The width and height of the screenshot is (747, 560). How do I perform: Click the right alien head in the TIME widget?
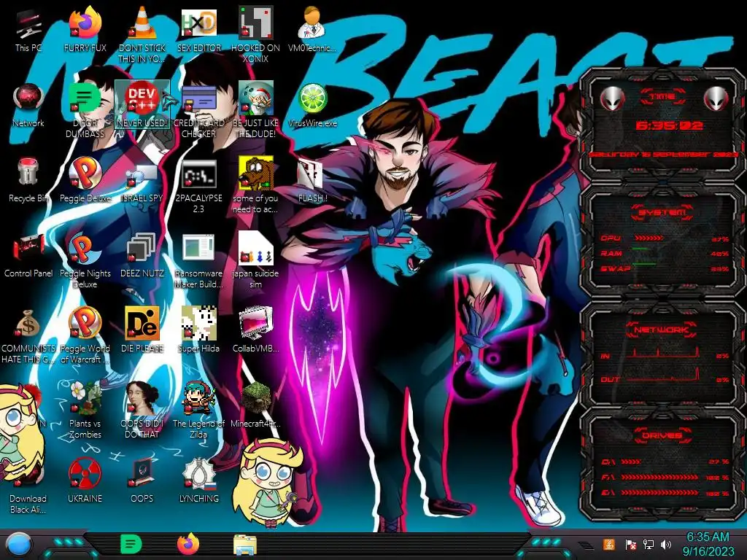716,99
